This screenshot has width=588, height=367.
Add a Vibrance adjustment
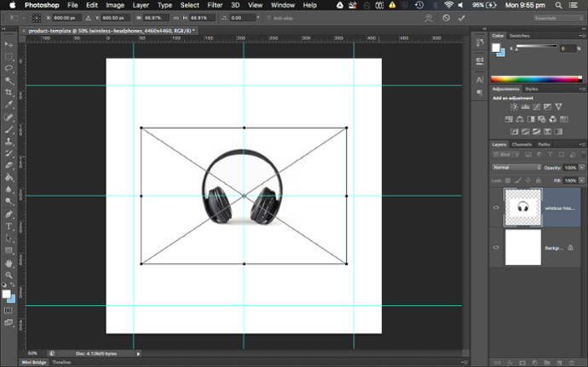558,107
